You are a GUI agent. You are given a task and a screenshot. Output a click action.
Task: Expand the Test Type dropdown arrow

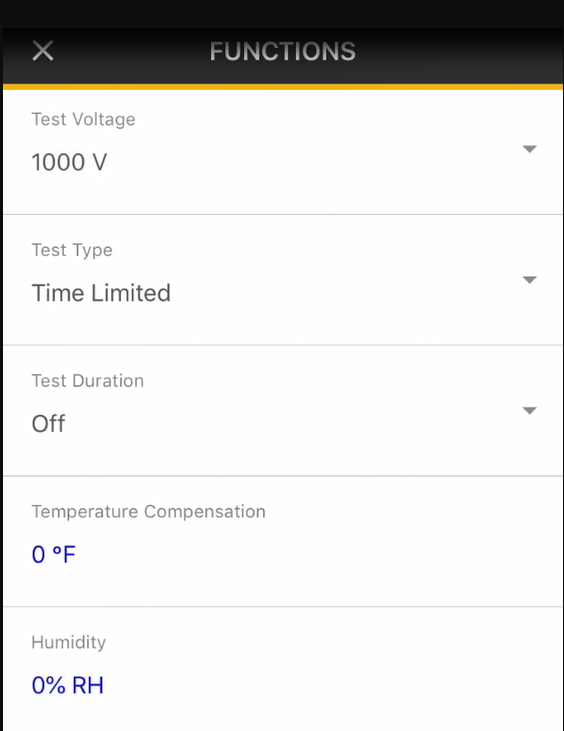[530, 280]
